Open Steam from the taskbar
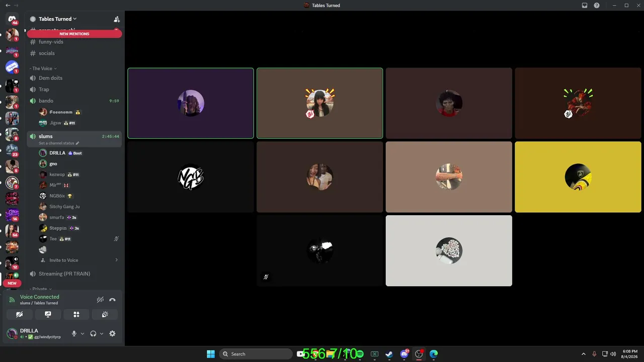Image resolution: width=644 pixels, height=362 pixels. pos(389,354)
